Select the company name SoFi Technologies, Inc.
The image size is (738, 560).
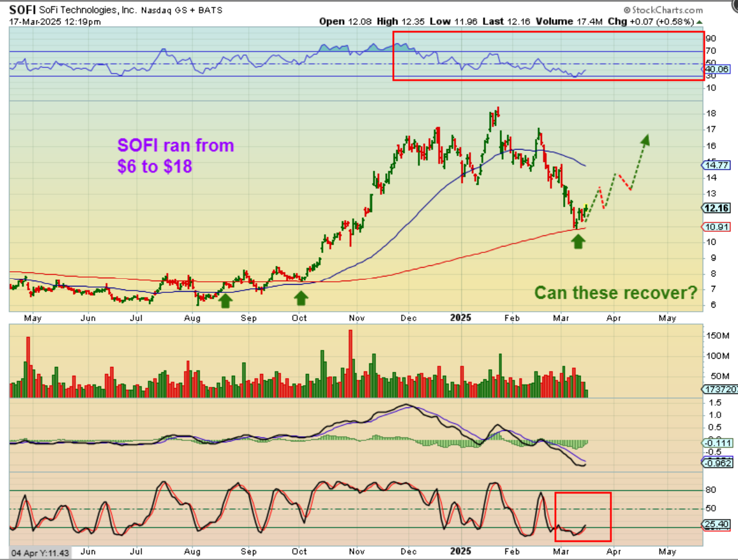click(88, 10)
